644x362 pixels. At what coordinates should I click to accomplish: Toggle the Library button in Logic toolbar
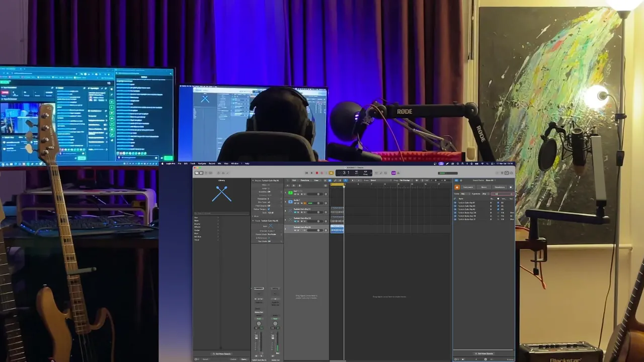(x=197, y=173)
